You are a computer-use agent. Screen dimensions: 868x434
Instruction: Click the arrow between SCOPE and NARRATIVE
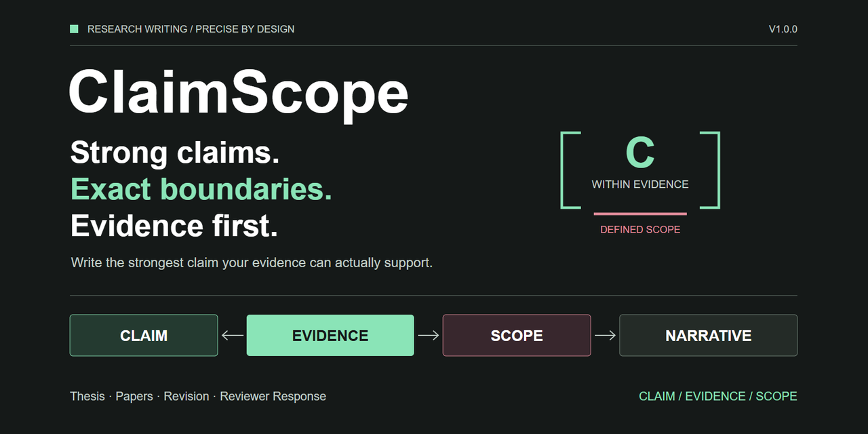point(605,335)
